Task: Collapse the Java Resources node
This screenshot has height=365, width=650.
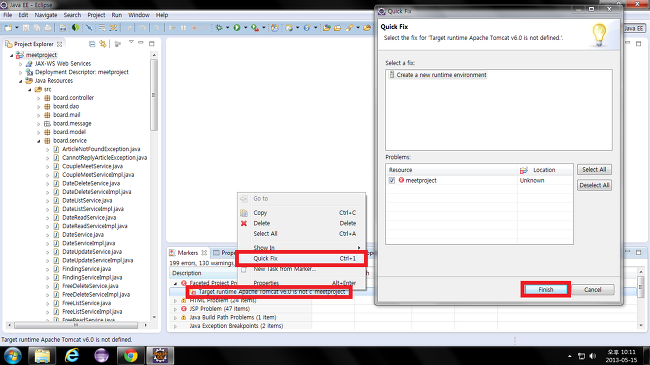Action: click(x=21, y=81)
